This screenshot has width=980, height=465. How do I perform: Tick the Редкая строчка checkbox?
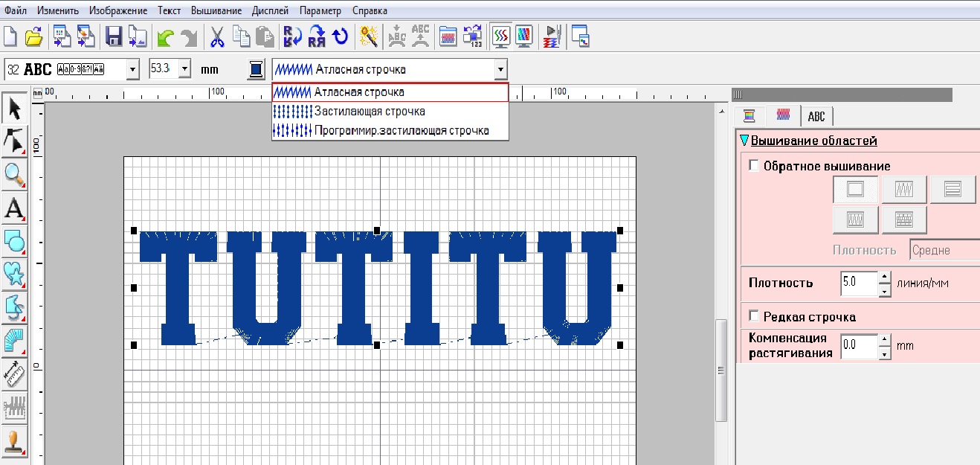click(x=754, y=316)
